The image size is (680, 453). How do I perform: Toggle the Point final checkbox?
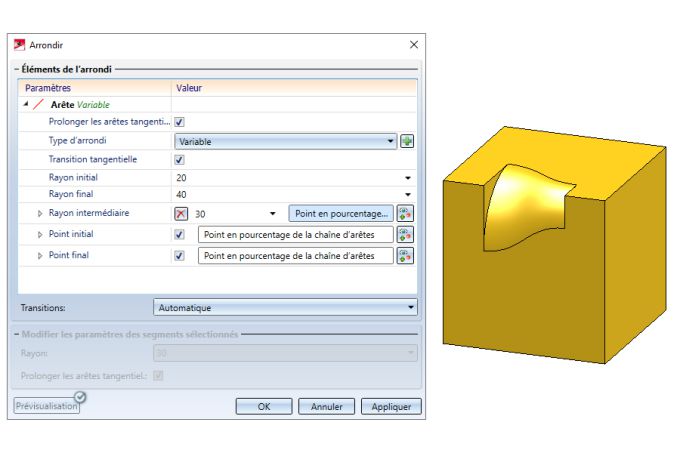[x=180, y=255]
